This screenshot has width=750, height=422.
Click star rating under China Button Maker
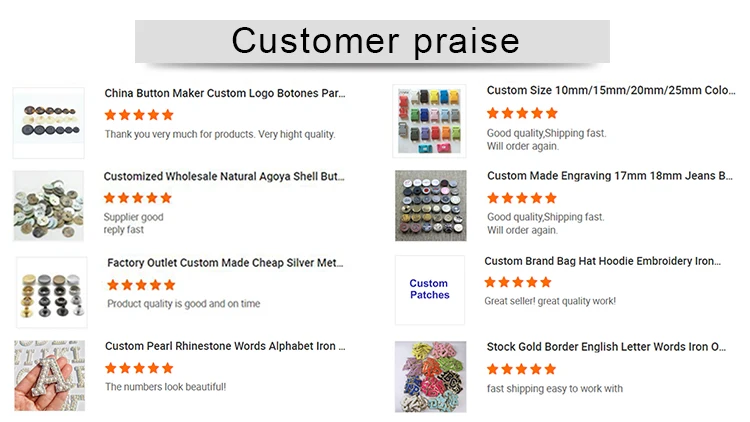(x=138, y=115)
